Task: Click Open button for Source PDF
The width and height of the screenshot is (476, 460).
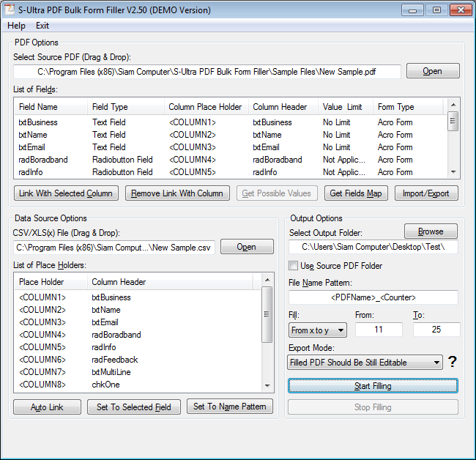Action: tap(433, 71)
